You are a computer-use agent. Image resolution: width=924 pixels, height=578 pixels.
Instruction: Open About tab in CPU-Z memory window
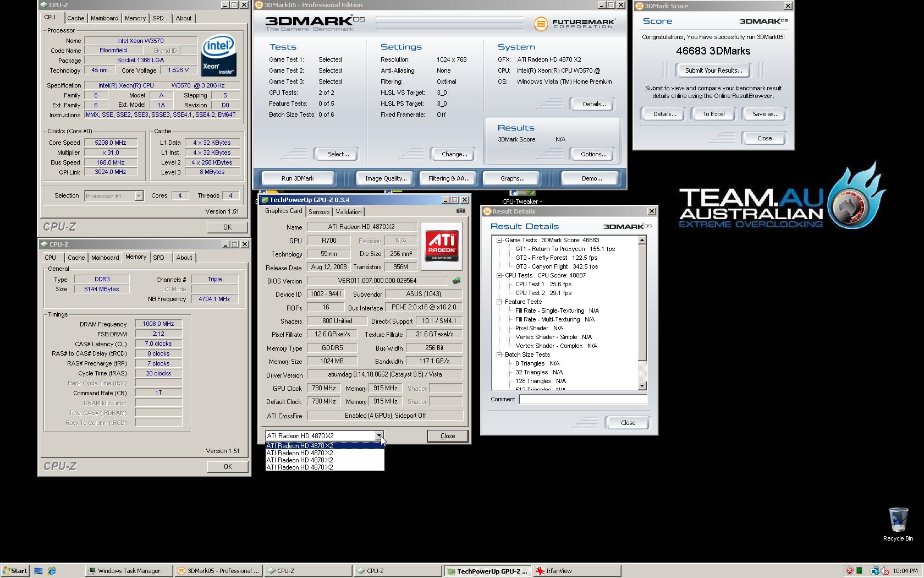coord(184,258)
